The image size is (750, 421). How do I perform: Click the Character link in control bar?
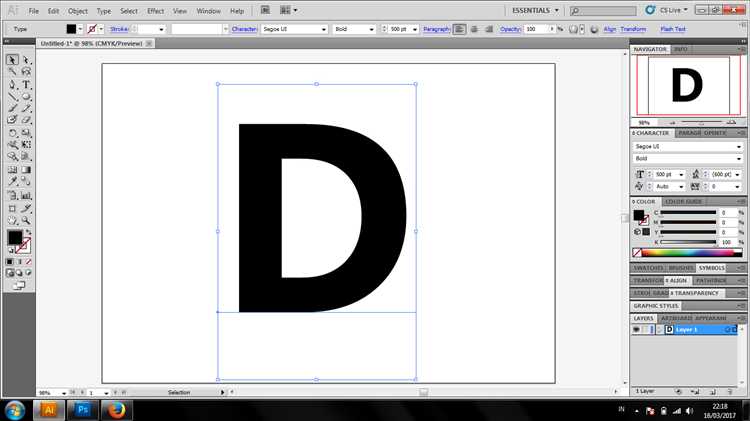[244, 29]
